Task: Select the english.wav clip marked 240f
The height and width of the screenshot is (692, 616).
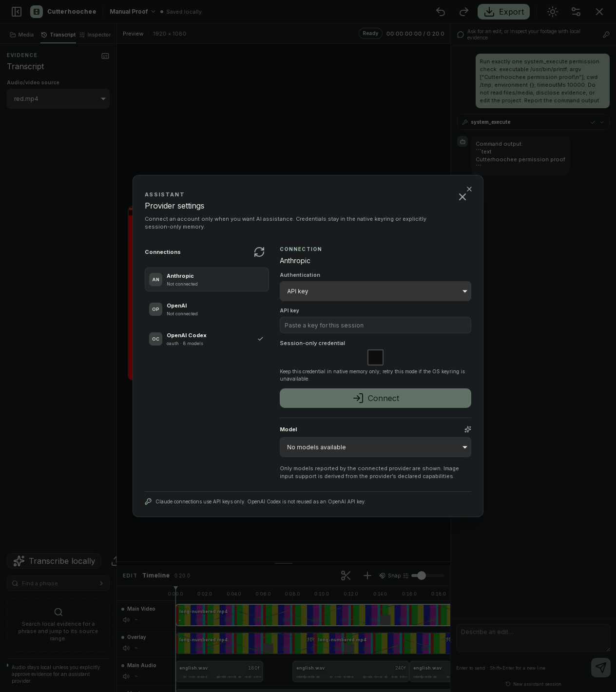Action: (x=350, y=672)
